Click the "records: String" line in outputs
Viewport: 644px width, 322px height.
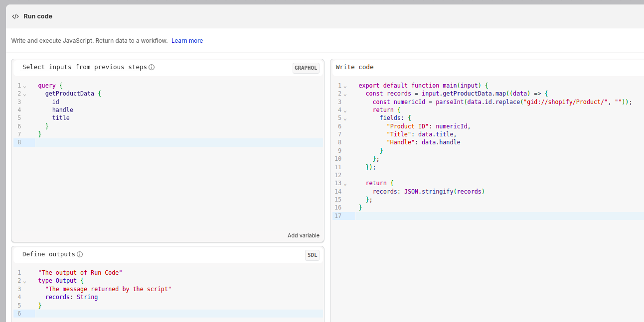(71, 297)
